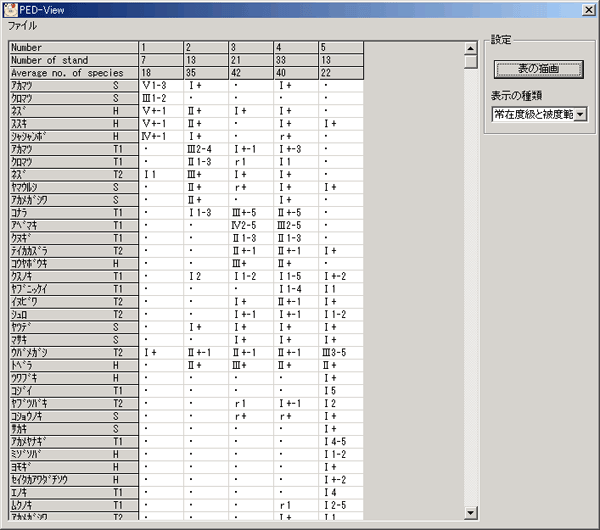Click the PED-View application icon in title bar
The width and height of the screenshot is (600, 530).
pos(10,9)
